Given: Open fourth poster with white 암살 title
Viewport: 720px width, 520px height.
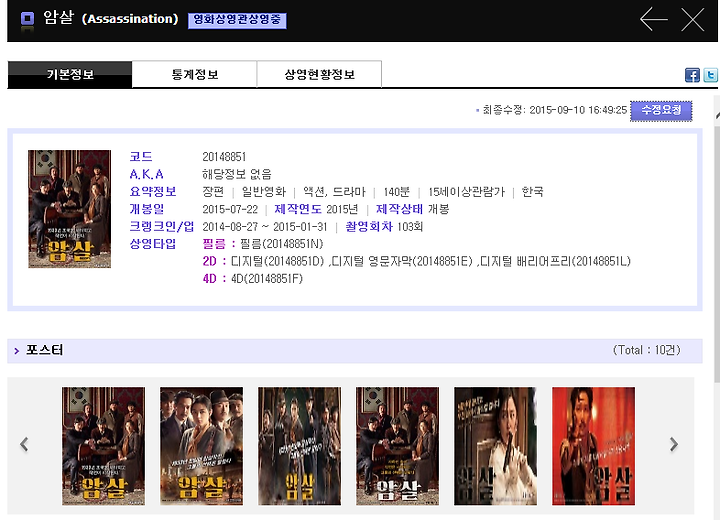Looking at the screenshot, I should (398, 446).
